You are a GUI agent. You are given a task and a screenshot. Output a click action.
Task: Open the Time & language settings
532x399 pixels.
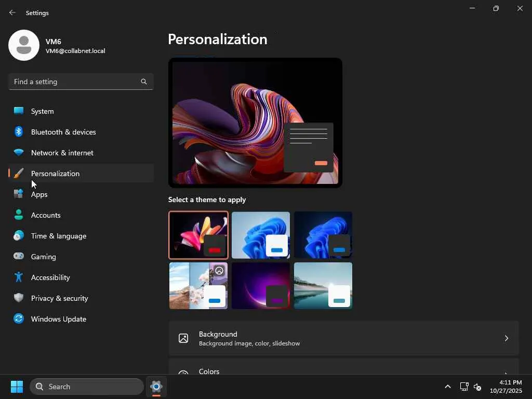pyautogui.click(x=58, y=236)
